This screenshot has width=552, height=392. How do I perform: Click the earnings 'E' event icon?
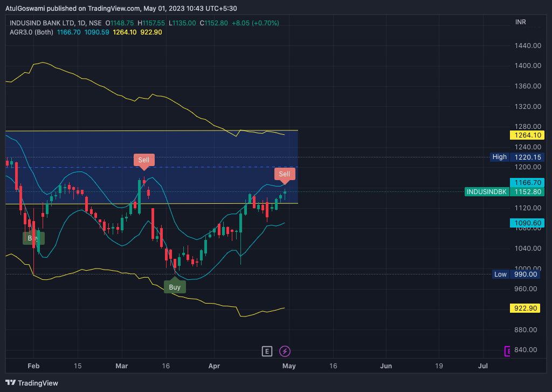point(267,351)
